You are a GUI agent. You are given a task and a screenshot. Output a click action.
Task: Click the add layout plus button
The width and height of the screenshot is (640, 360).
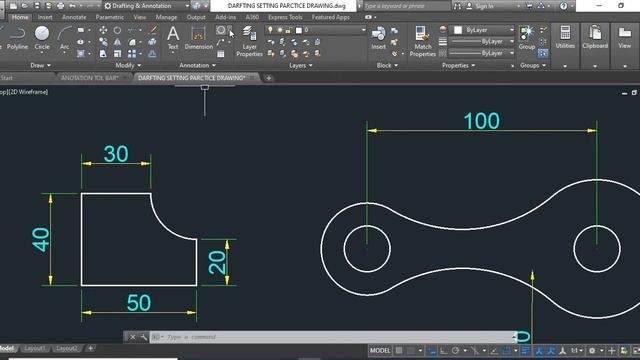click(90, 348)
